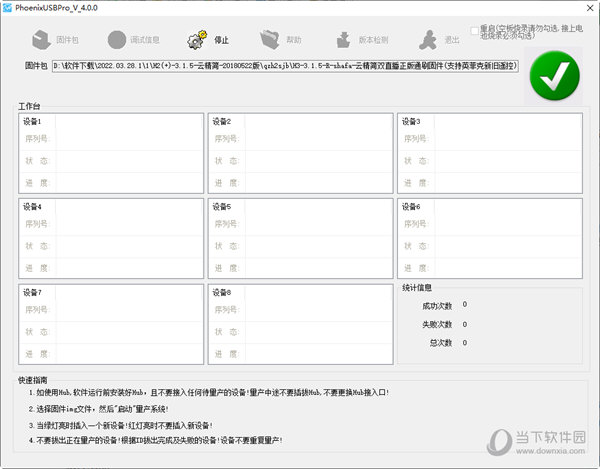Click the 总次数 count value
Screen dimensions: 600x469
[x=465, y=343]
